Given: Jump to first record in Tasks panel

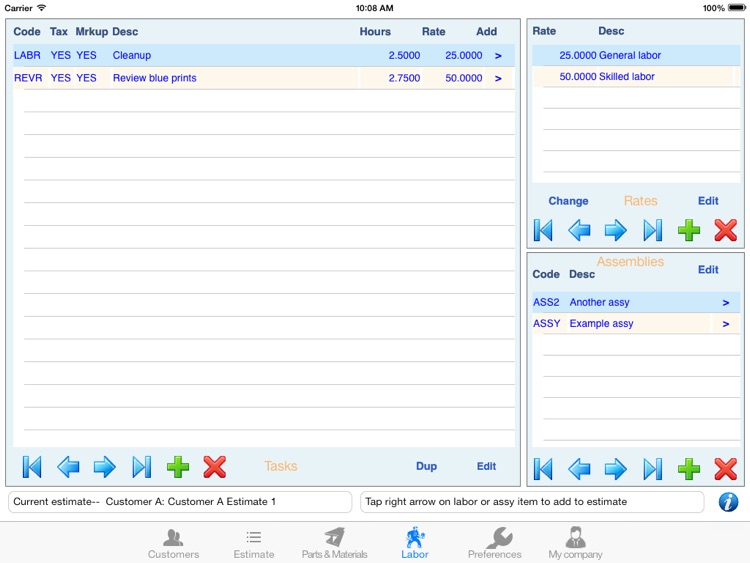Looking at the screenshot, I should tap(32, 467).
